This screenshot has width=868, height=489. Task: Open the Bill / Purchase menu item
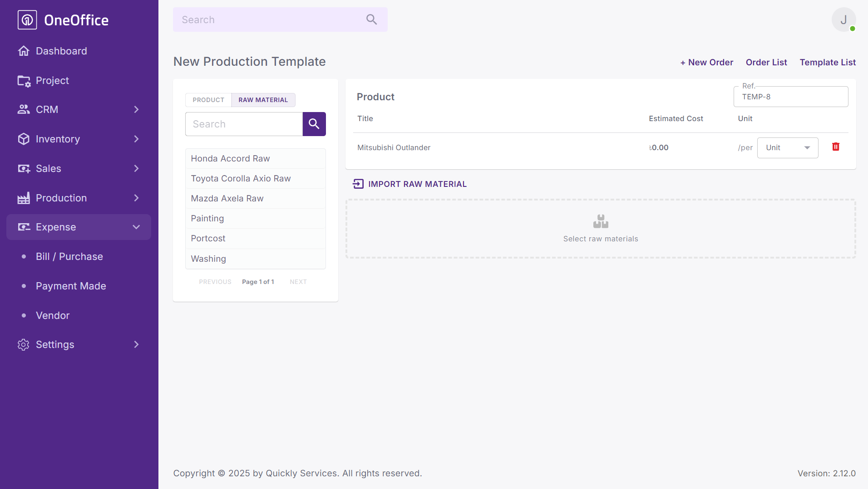coord(69,257)
